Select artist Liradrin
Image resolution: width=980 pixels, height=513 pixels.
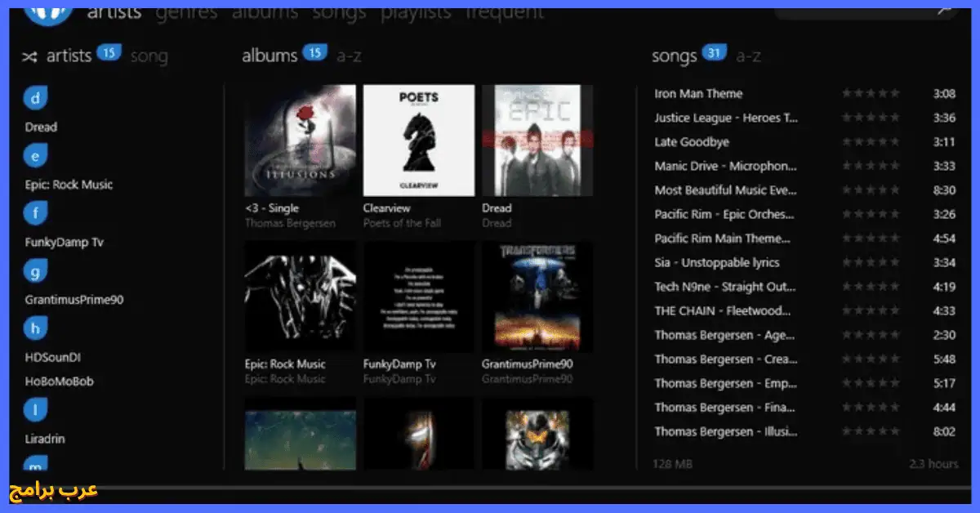(x=45, y=439)
